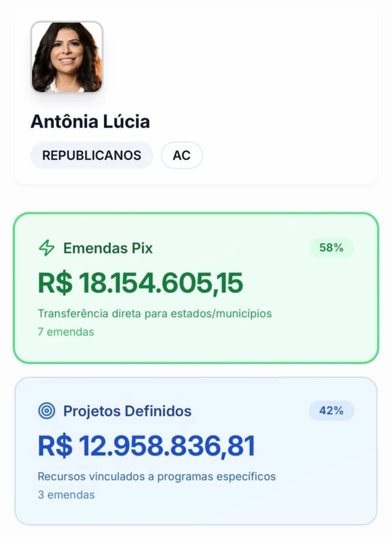392x537 pixels.
Task: Click the 42% percentage badge
Action: pos(331,410)
